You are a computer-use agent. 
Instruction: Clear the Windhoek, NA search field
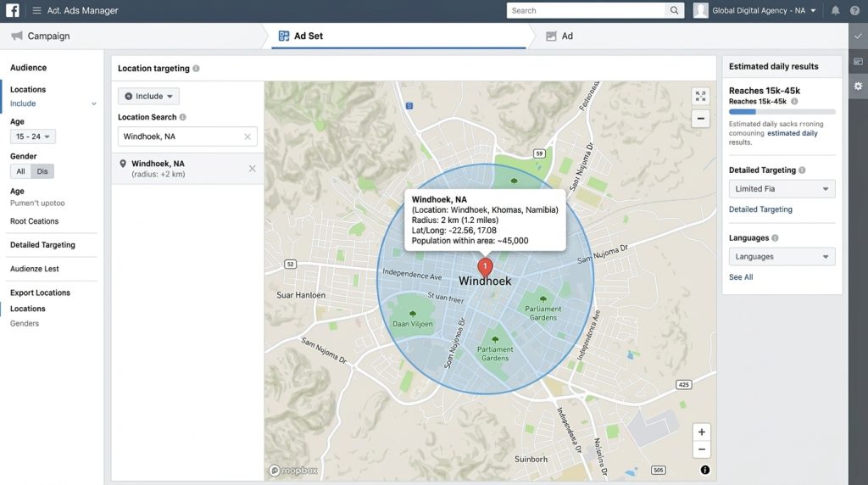tap(248, 137)
